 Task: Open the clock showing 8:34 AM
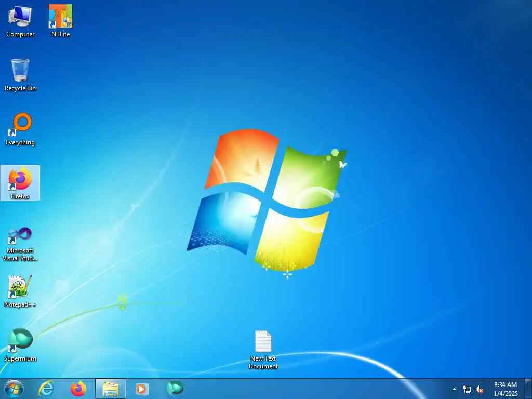[x=506, y=389]
